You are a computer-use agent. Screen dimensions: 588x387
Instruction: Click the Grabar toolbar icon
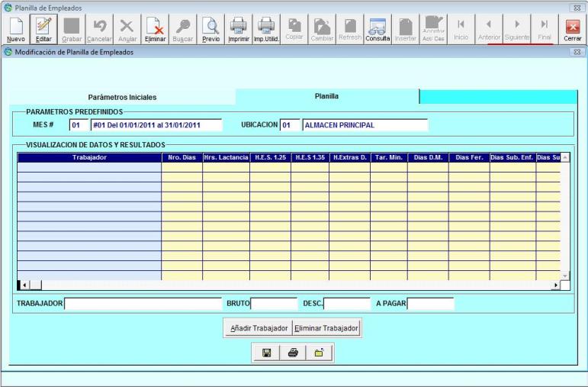[71, 30]
